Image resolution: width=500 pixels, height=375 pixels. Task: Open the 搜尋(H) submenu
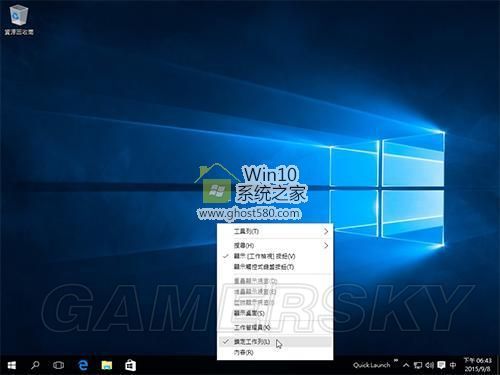(x=275, y=245)
